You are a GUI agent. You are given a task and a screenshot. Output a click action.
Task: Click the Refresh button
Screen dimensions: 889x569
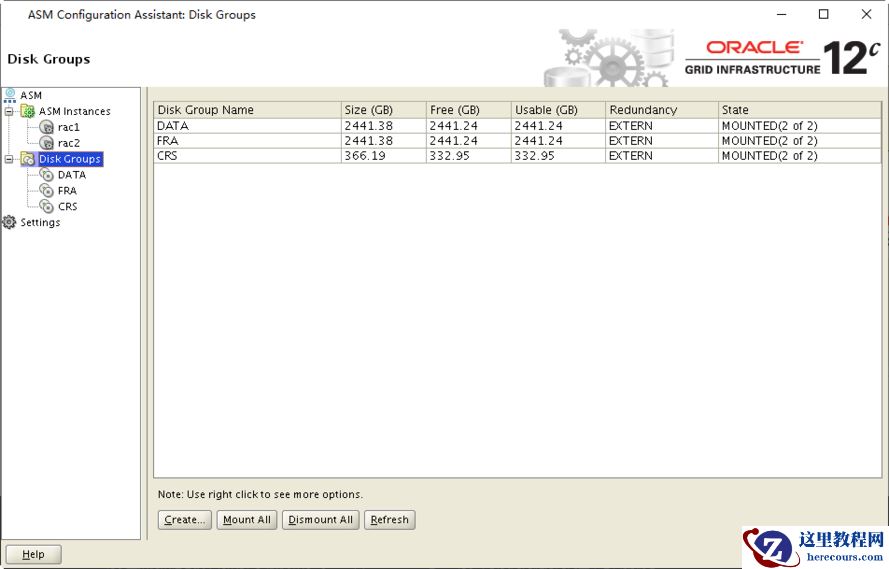(390, 520)
